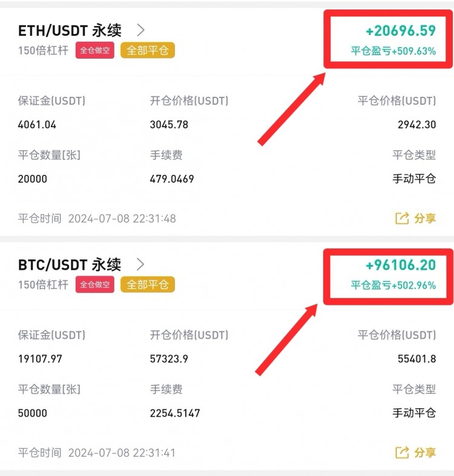454x476 pixels.
Task: Select the +20696.59 profit amount
Action: (401, 30)
